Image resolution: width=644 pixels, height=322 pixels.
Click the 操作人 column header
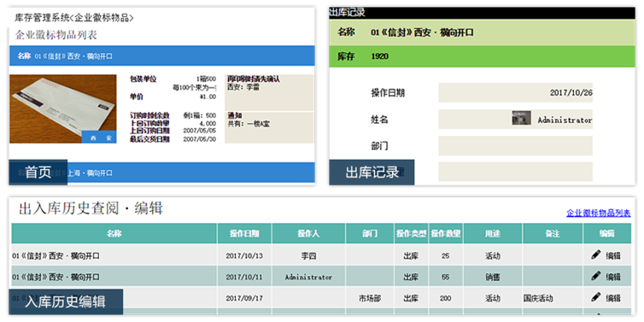click(308, 234)
